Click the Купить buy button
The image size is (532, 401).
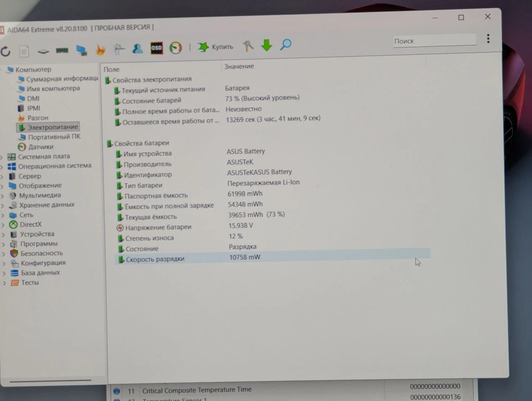click(215, 47)
